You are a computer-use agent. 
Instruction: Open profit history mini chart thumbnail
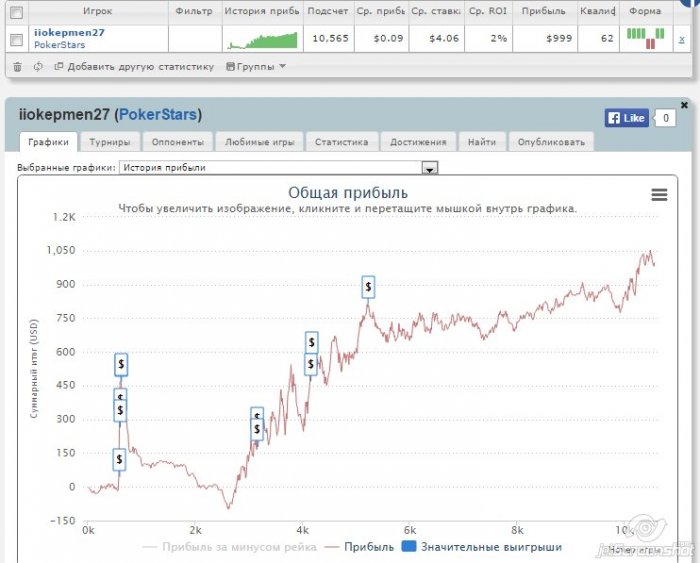click(262, 40)
